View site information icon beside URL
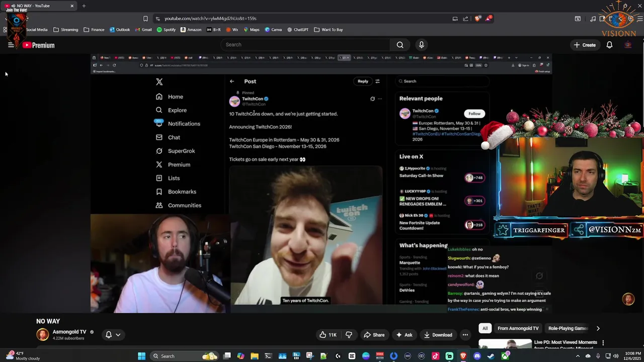This screenshot has width=644, height=362. (x=157, y=19)
